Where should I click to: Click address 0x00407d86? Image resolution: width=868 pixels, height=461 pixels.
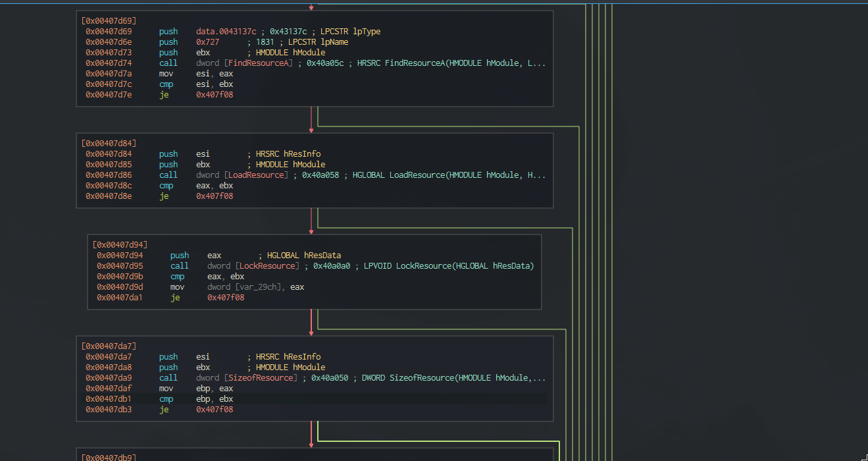109,175
